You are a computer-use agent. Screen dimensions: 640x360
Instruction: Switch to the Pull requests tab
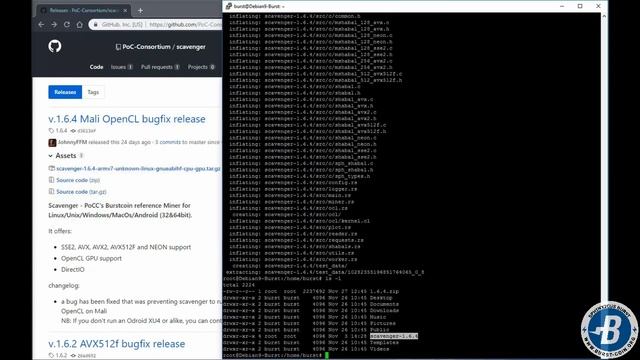[160, 67]
